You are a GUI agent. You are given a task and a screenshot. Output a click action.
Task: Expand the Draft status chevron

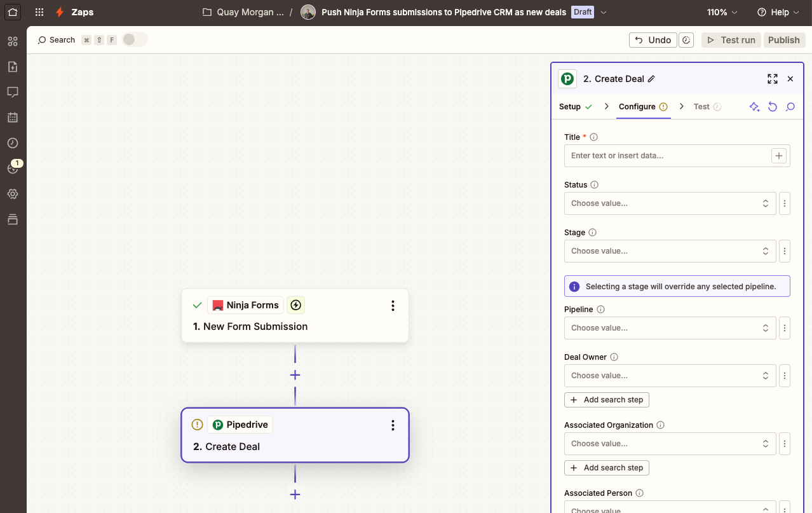pos(604,12)
